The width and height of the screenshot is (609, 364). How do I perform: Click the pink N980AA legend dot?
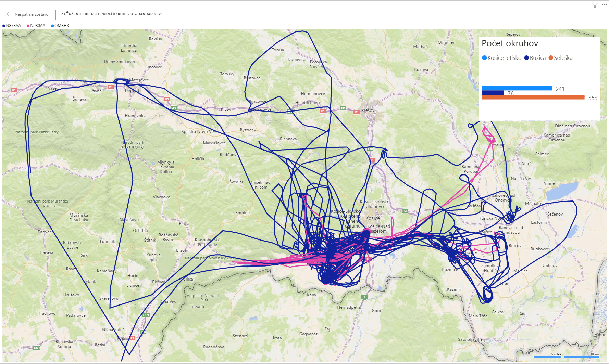[28, 26]
